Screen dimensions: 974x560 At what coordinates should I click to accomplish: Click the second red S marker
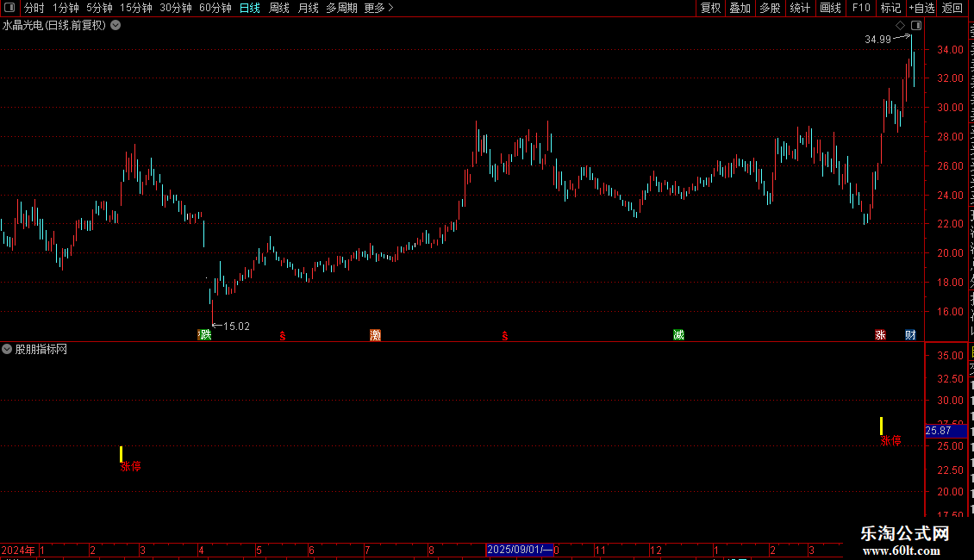[x=505, y=336]
